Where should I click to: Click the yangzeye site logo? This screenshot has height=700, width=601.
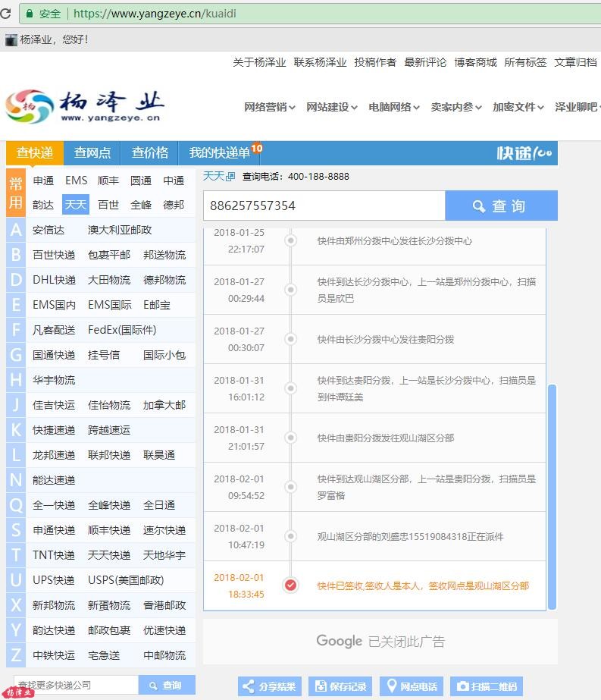click(x=85, y=106)
